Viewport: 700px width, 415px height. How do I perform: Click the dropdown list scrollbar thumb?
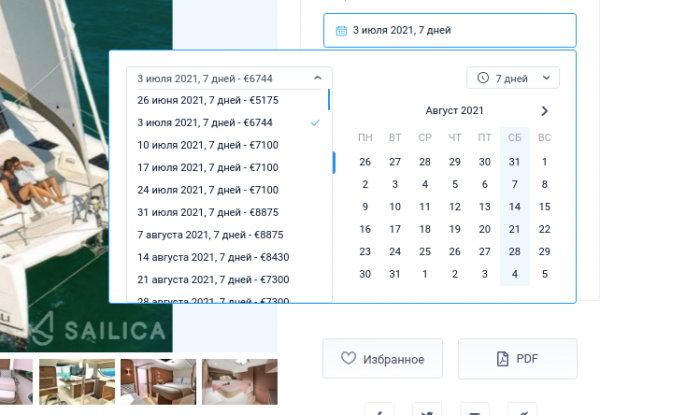329,100
